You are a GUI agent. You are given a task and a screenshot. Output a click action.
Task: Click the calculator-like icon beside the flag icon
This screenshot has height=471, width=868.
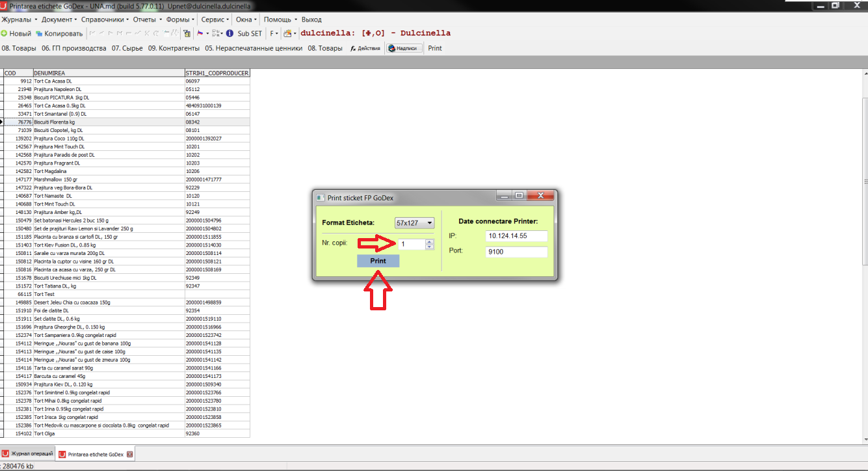pos(187,33)
